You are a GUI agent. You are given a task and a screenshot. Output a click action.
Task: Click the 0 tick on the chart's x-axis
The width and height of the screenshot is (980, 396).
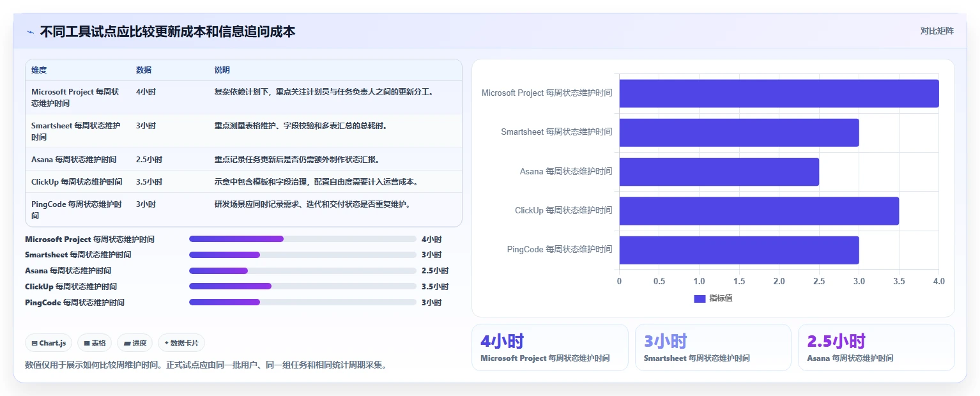619,282
